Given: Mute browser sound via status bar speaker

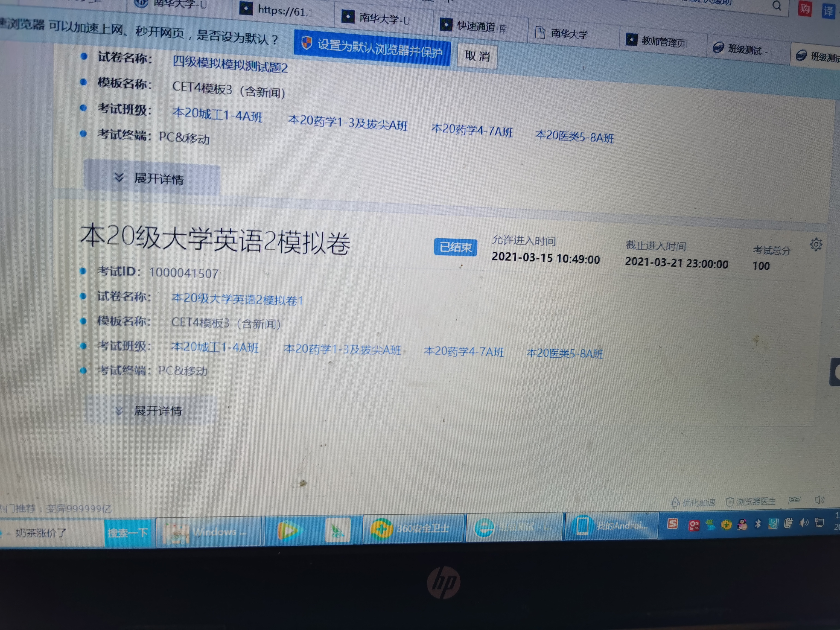Looking at the screenshot, I should (x=820, y=500).
